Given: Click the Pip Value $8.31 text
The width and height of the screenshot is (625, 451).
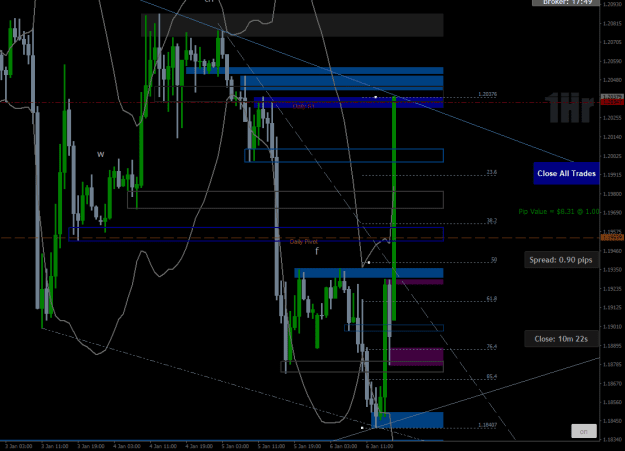Looking at the screenshot, I should (x=559, y=212).
